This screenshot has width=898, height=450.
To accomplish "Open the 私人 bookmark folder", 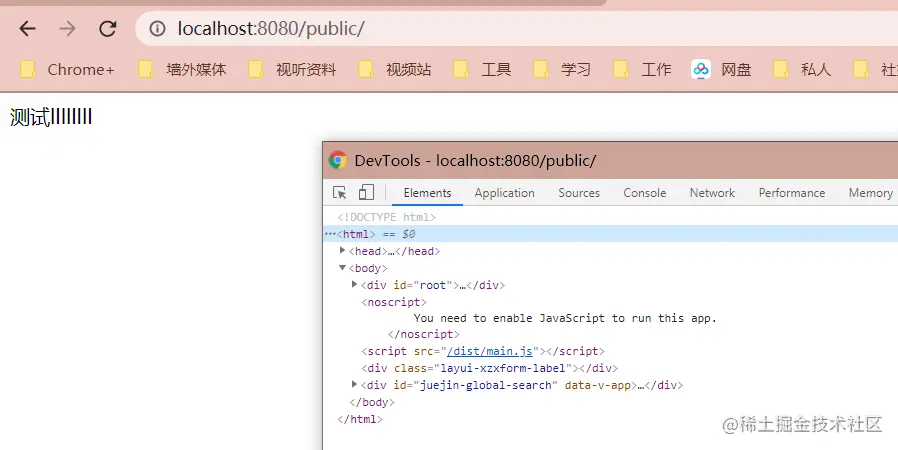I will click(x=802, y=70).
